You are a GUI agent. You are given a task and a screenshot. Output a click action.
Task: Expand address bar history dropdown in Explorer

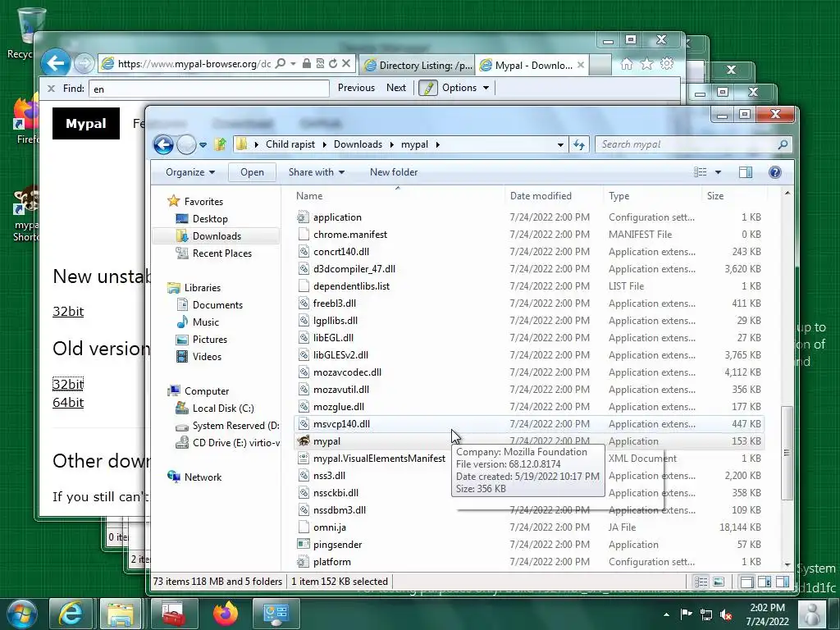tap(560, 144)
